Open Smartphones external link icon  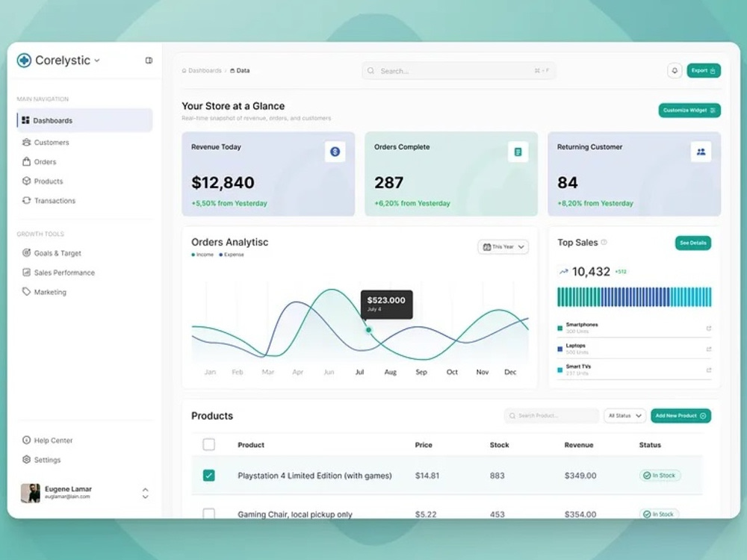click(x=708, y=328)
